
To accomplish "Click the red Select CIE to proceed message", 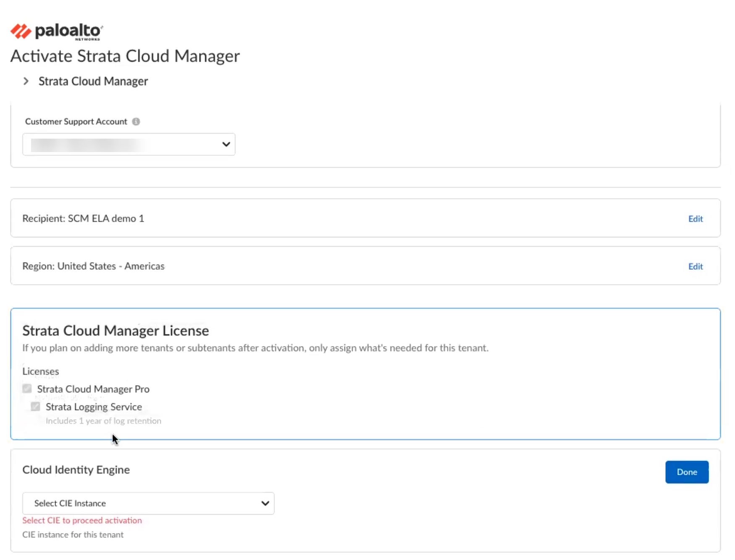I will pos(82,520).
